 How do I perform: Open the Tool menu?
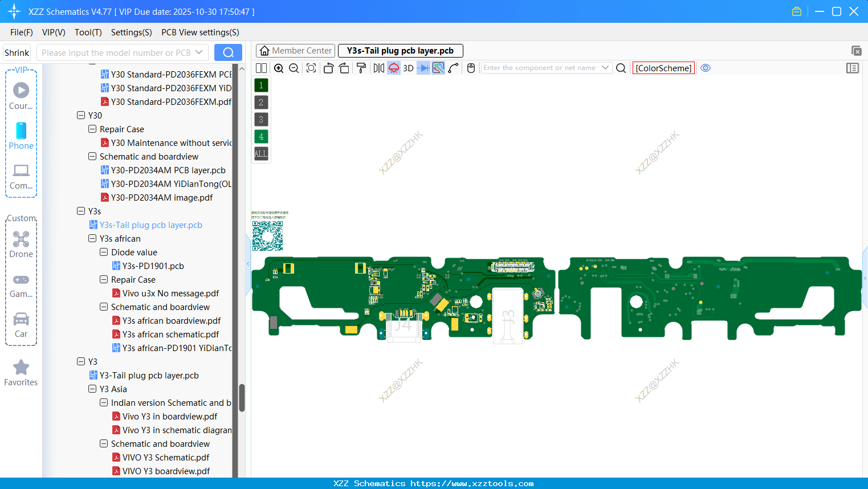click(x=88, y=32)
